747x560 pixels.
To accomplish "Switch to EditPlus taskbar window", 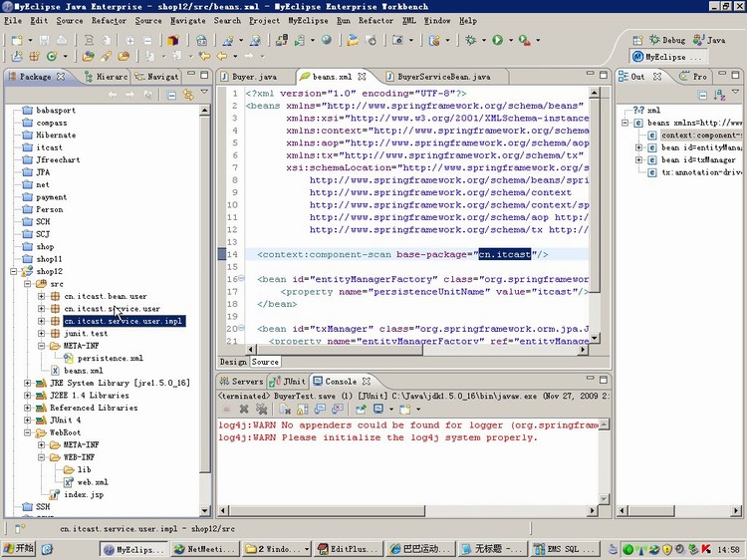I will [x=349, y=549].
